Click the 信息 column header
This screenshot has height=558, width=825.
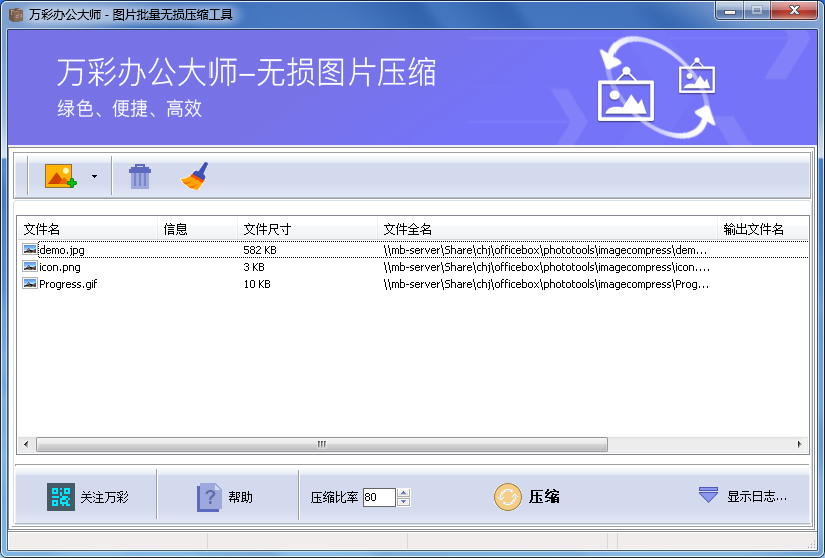197,230
